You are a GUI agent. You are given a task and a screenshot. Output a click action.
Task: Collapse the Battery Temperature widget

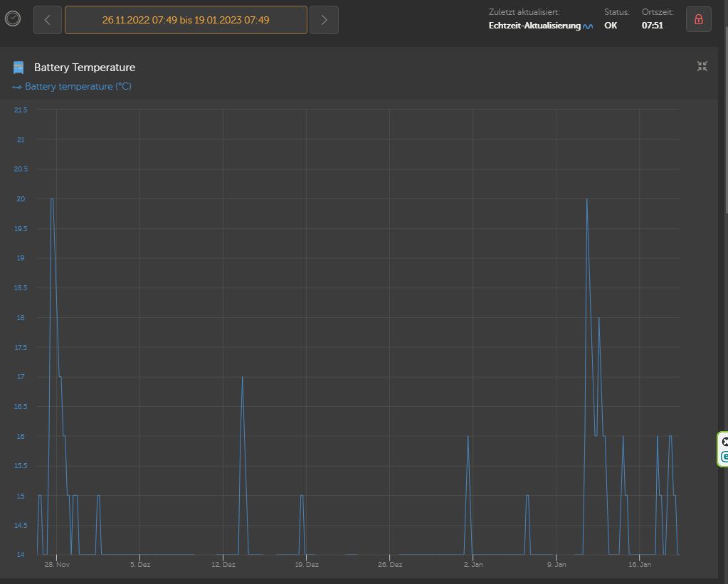[702, 67]
